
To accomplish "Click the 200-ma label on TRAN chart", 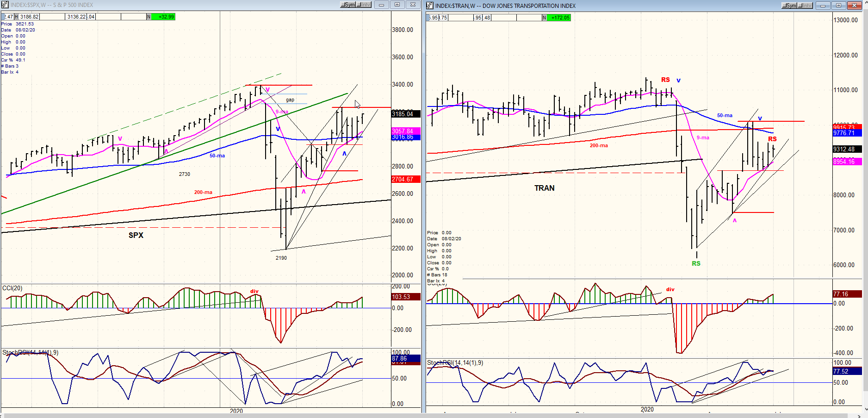I will (599, 145).
